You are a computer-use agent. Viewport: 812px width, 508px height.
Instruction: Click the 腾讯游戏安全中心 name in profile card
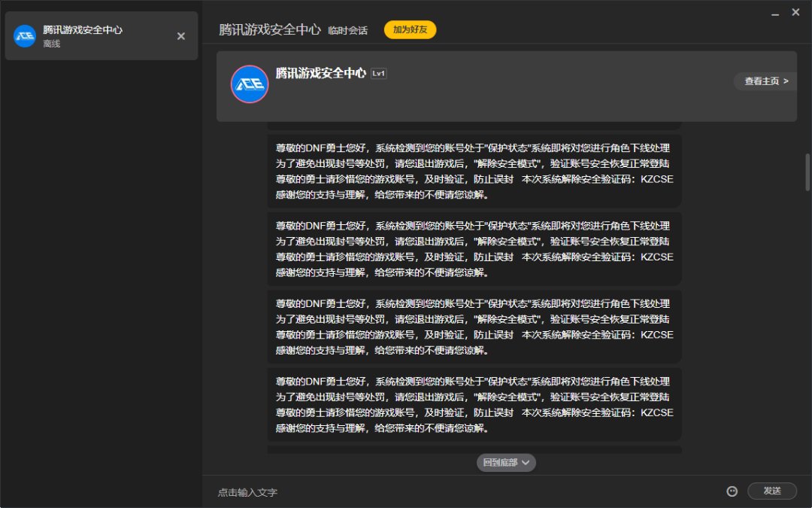click(320, 73)
